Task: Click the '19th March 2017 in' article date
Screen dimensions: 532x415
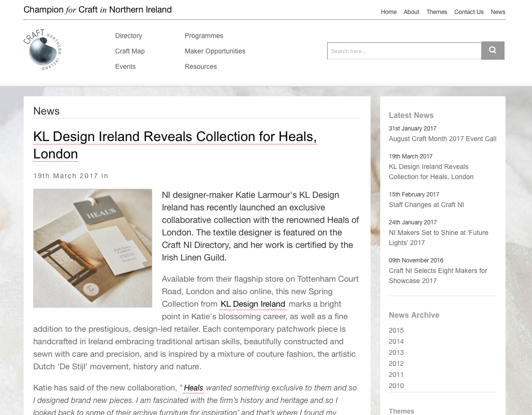Action: pyautogui.click(x=70, y=176)
